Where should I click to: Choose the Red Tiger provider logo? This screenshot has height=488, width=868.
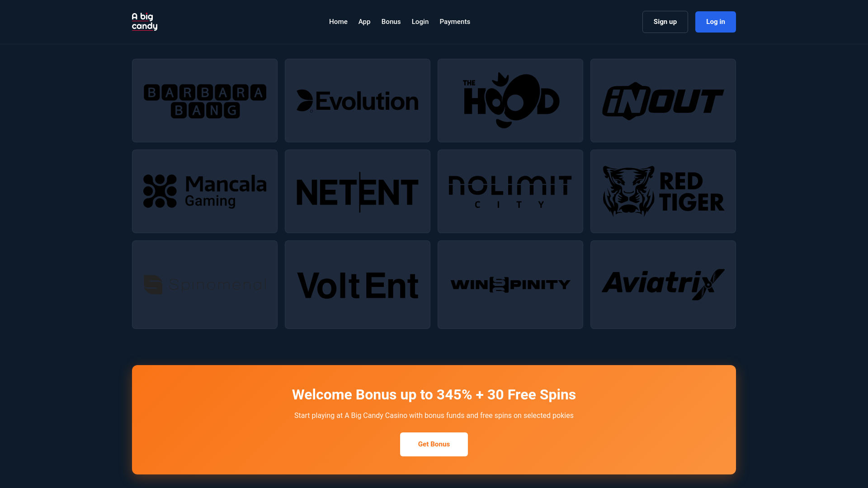click(663, 191)
